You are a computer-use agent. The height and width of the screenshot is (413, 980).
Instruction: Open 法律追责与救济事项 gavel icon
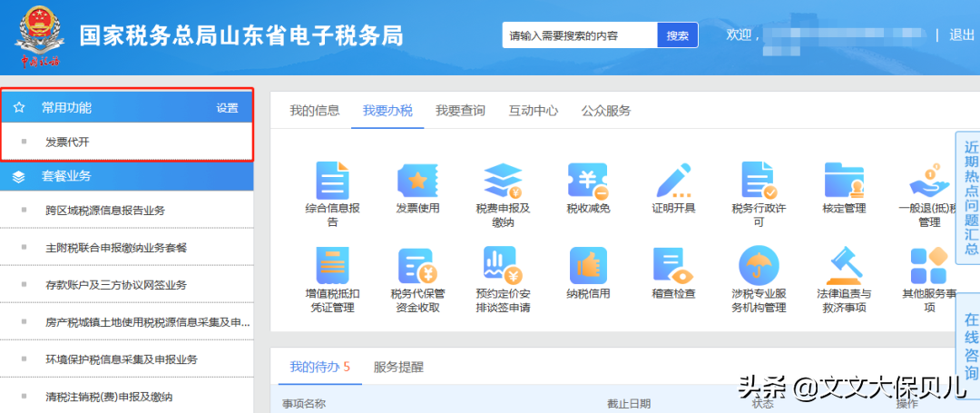point(844,266)
